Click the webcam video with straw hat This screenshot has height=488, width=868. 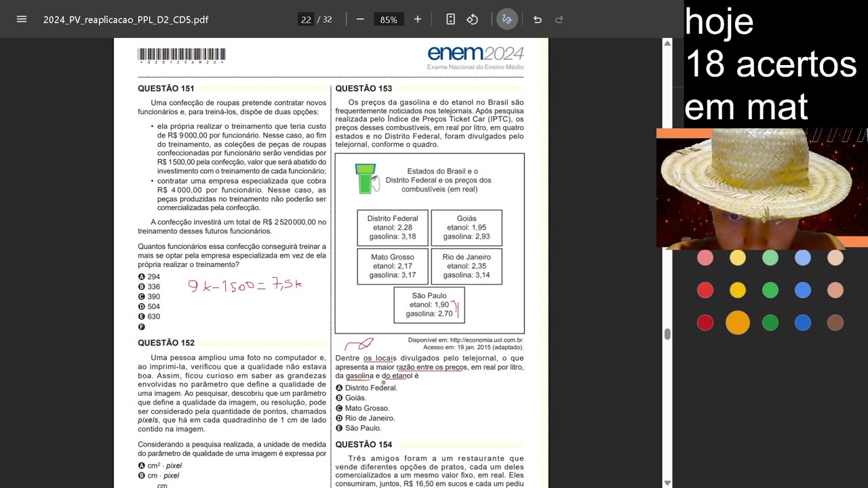click(x=762, y=188)
